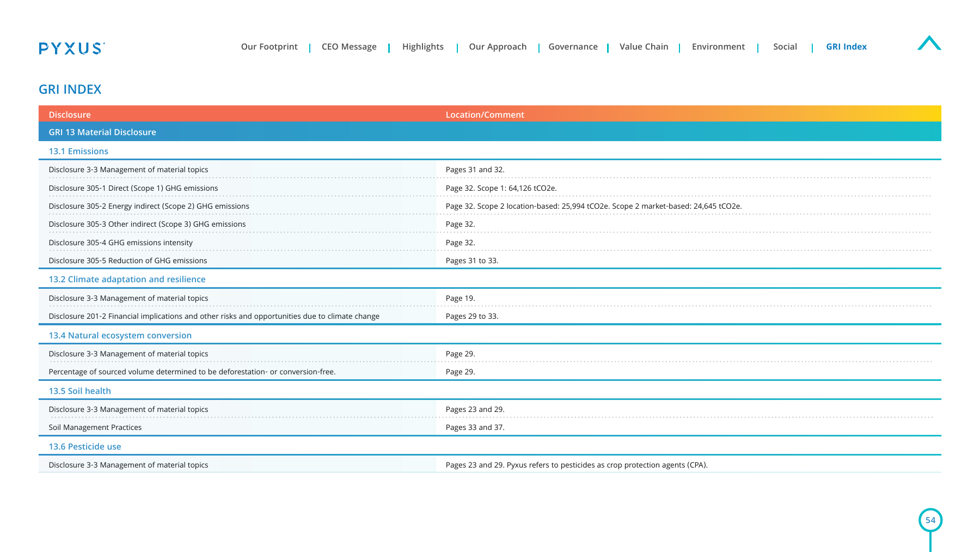Image resolution: width=980 pixels, height=552 pixels.
Task: Navigate to the Governance section
Action: [573, 47]
